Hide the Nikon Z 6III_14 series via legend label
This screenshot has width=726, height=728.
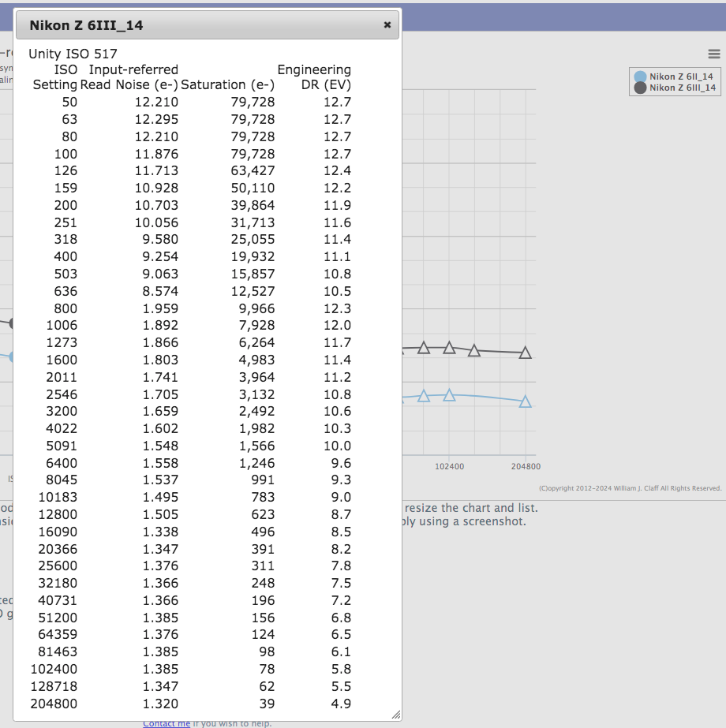(682, 88)
